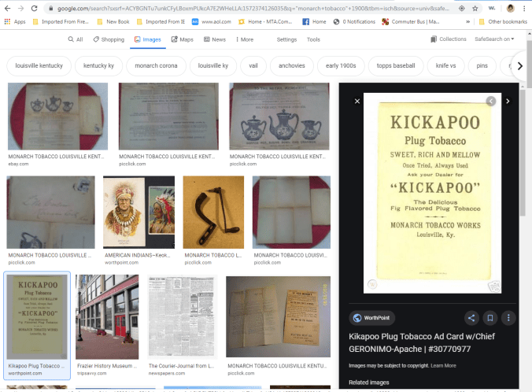
Task: Filter by kentucky ky chip
Action: (x=98, y=65)
